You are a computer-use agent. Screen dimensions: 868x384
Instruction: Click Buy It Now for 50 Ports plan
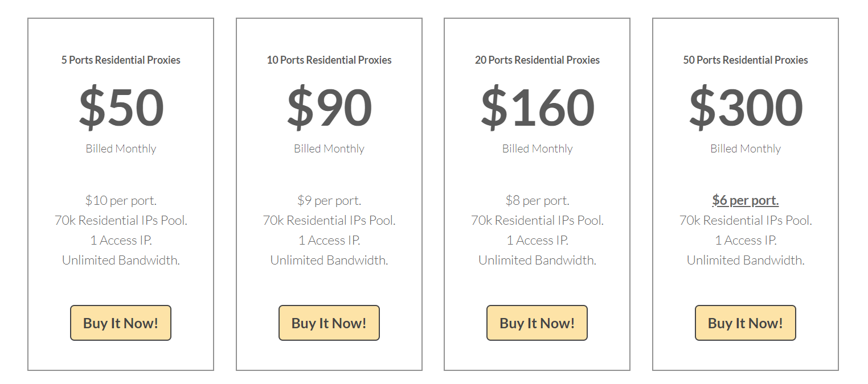point(746,323)
